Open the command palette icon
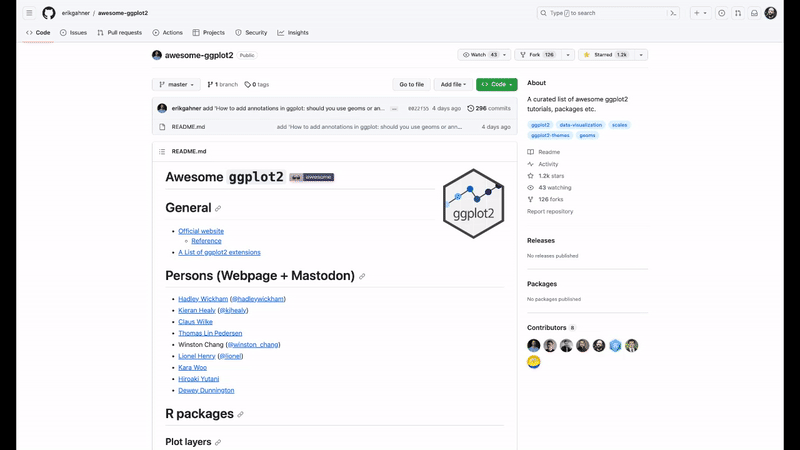800x450 pixels. click(673, 13)
